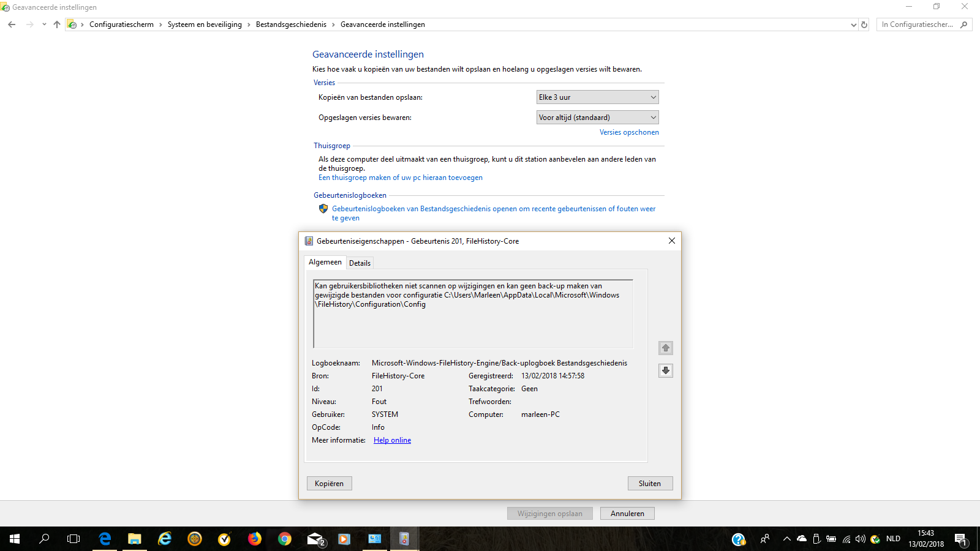
Task: Expand 'Kopieën van bestanden opslaan' dropdown
Action: click(597, 97)
